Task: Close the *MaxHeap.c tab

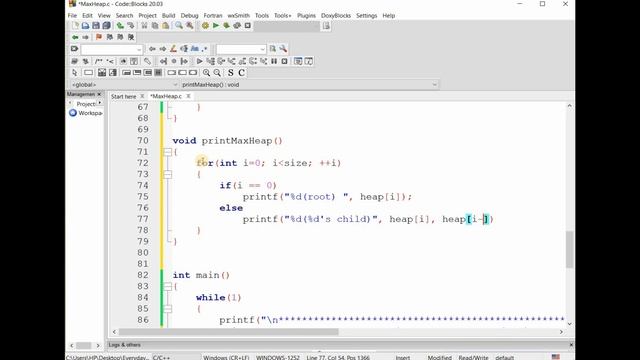Action: (x=188, y=96)
